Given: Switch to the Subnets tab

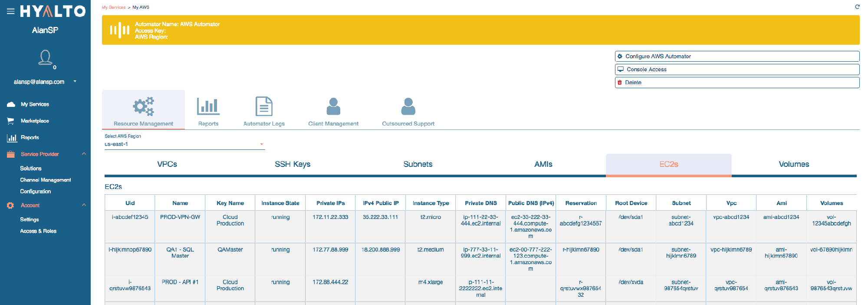Looking at the screenshot, I should [x=418, y=164].
